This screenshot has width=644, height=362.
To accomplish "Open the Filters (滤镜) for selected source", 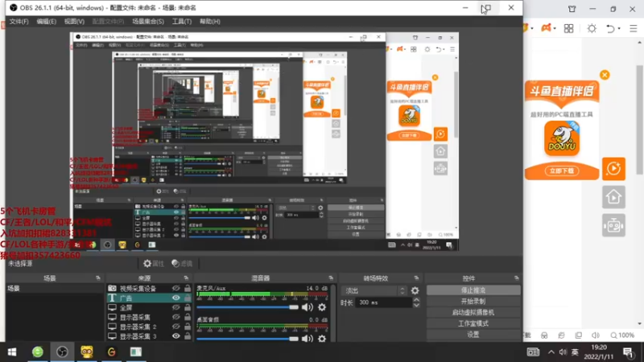I will (x=182, y=264).
